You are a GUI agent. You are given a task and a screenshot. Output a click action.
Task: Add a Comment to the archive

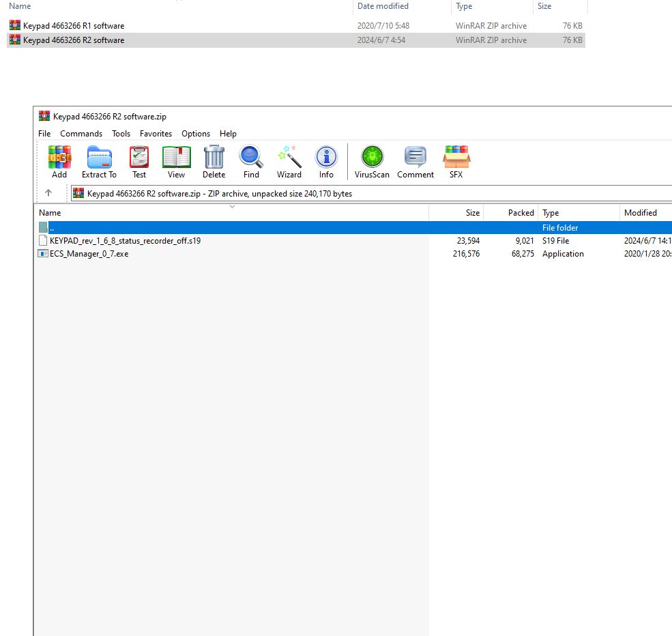click(415, 157)
